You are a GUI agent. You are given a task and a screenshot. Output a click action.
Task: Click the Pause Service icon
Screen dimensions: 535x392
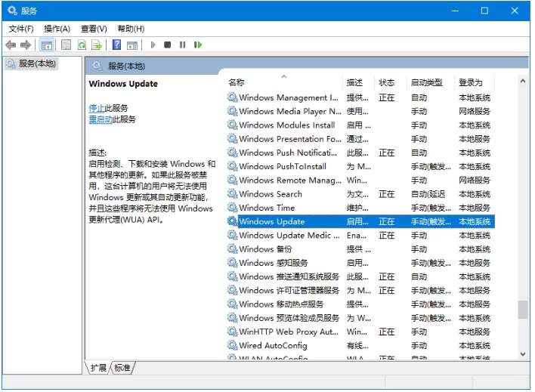pyautogui.click(x=183, y=45)
